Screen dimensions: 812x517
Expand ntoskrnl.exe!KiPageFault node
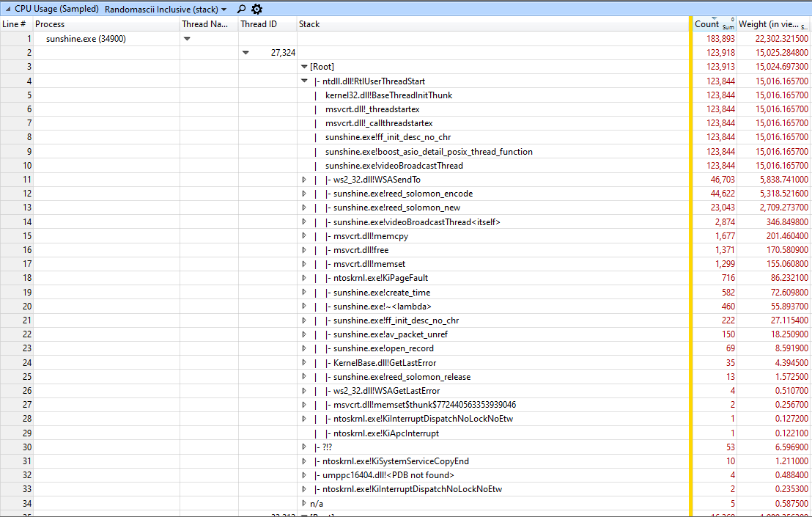[304, 278]
